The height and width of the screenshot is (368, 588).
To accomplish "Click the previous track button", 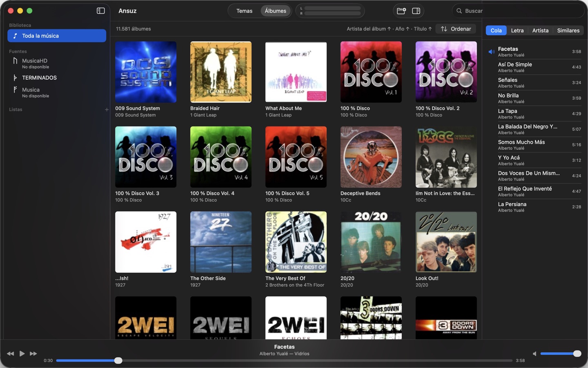I will 11,353.
